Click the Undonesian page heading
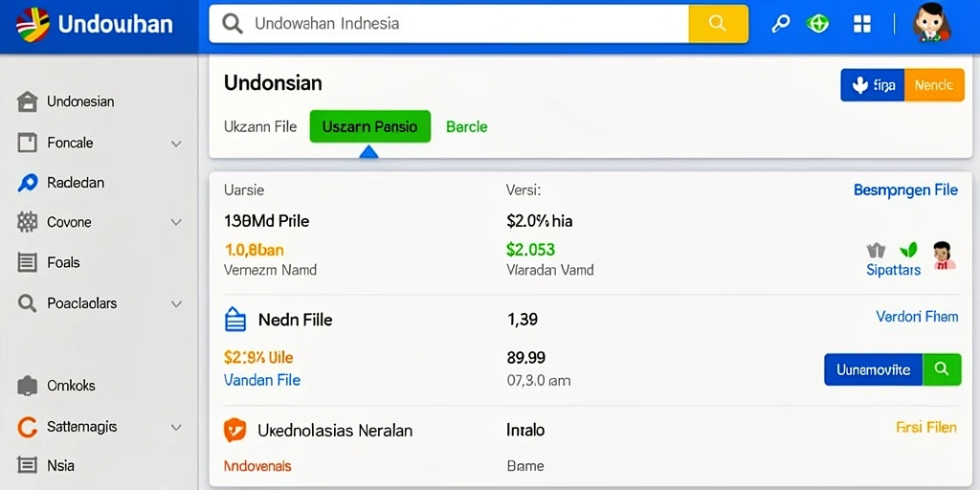 click(x=273, y=83)
